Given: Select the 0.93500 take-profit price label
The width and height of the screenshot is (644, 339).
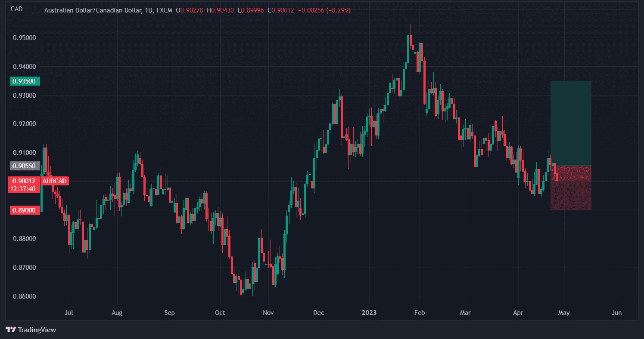Looking at the screenshot, I should click(25, 81).
